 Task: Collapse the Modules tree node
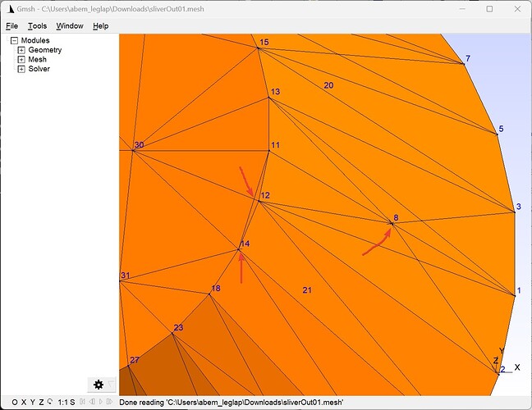coord(14,41)
